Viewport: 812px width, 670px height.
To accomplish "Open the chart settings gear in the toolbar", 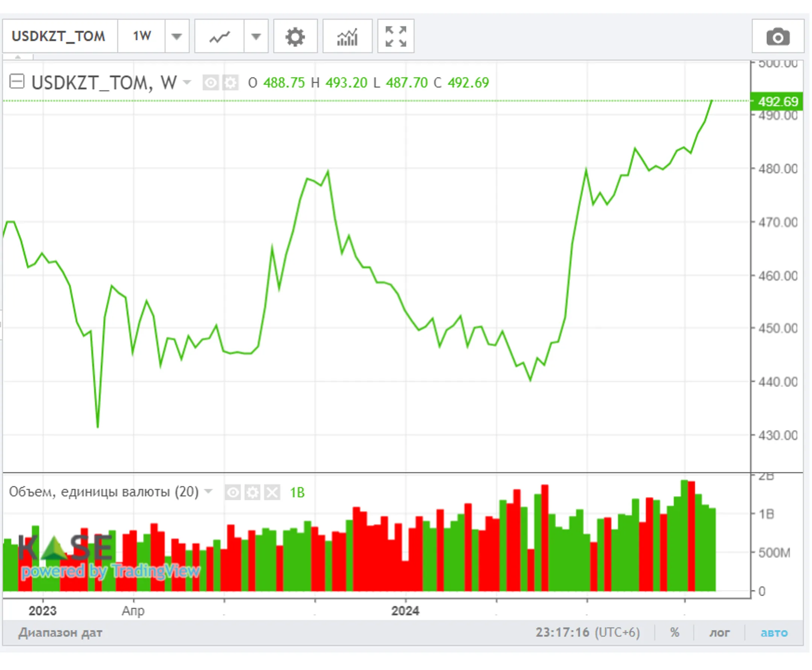I will click(295, 37).
